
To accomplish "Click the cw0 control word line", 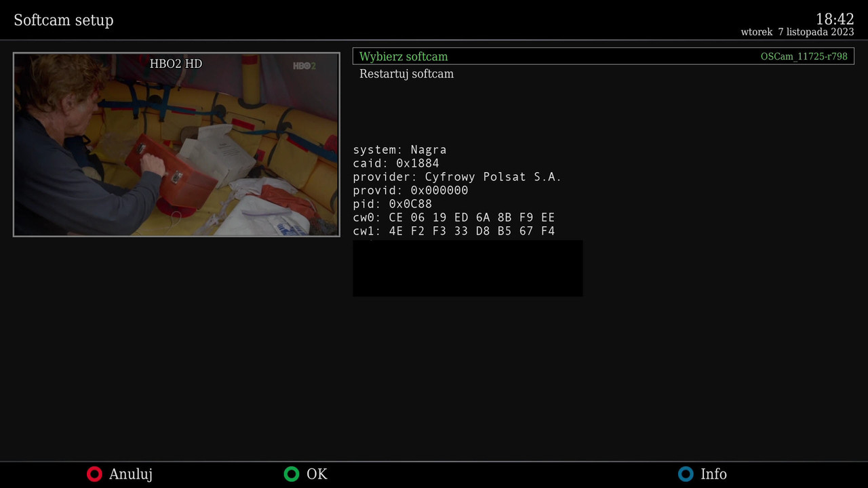I will click(x=454, y=218).
